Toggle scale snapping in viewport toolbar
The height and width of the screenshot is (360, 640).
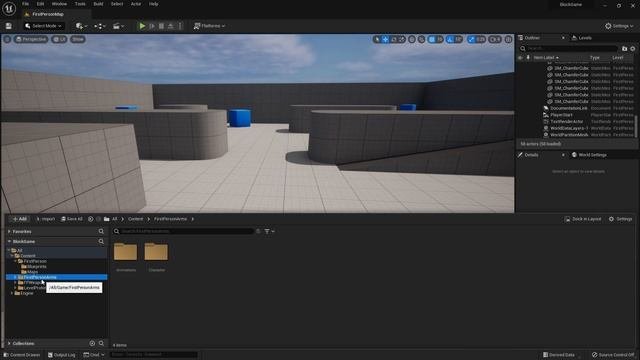coord(471,39)
